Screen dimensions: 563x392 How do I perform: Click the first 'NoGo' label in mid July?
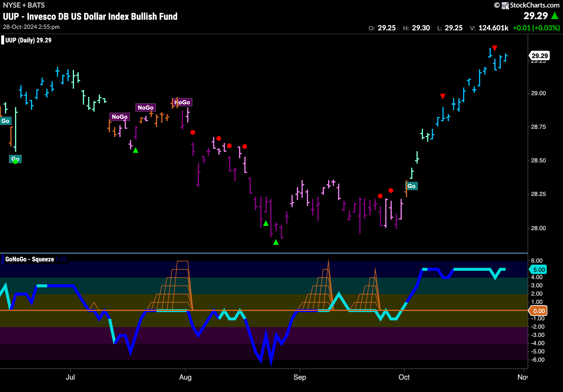tap(119, 117)
